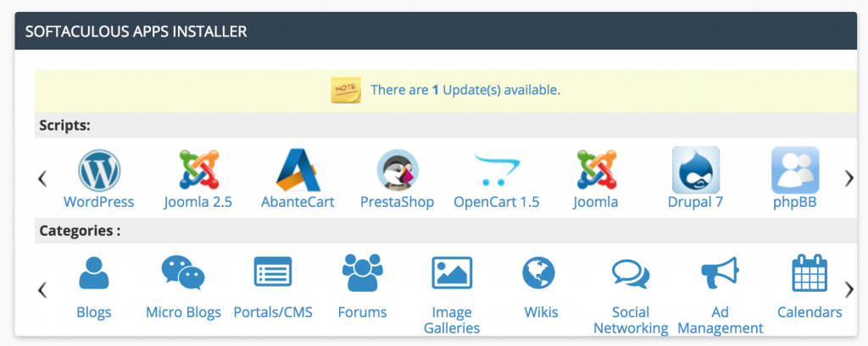Open the Micro Blogs chat bubbles icon

pyautogui.click(x=183, y=273)
